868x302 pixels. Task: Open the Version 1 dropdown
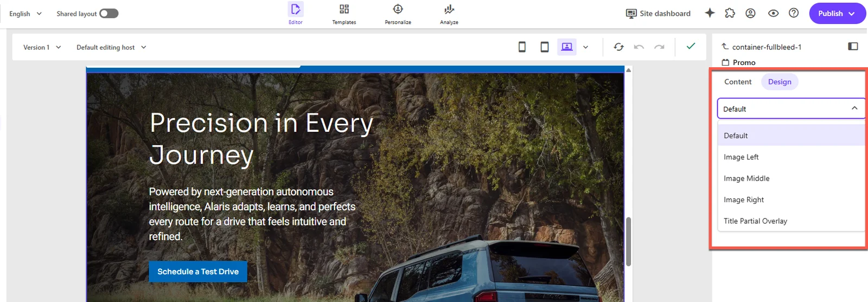tap(42, 47)
